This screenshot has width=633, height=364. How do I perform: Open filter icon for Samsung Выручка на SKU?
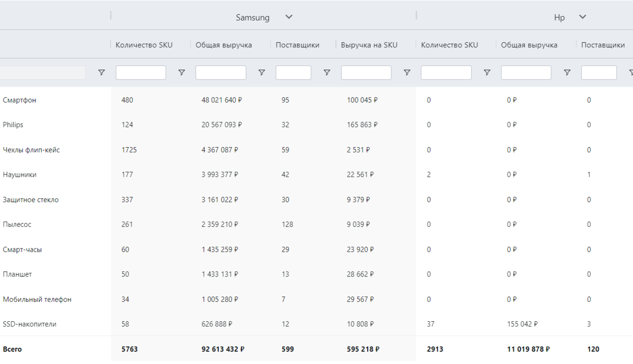point(407,73)
